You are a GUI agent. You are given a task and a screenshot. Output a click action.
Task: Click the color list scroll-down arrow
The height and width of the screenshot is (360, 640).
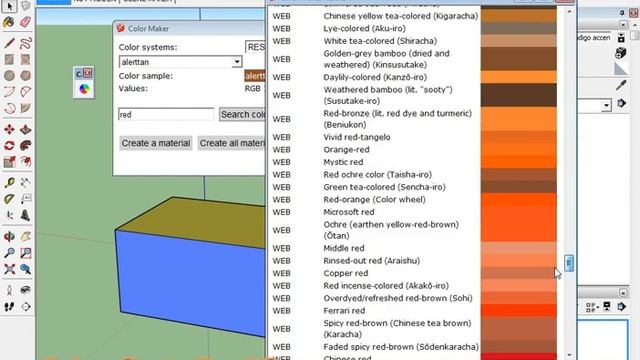[569, 355]
